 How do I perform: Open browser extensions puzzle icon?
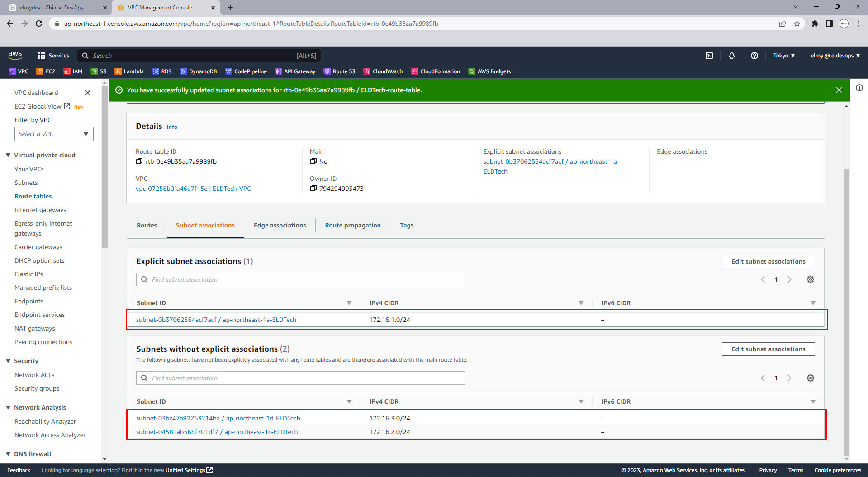tap(815, 24)
